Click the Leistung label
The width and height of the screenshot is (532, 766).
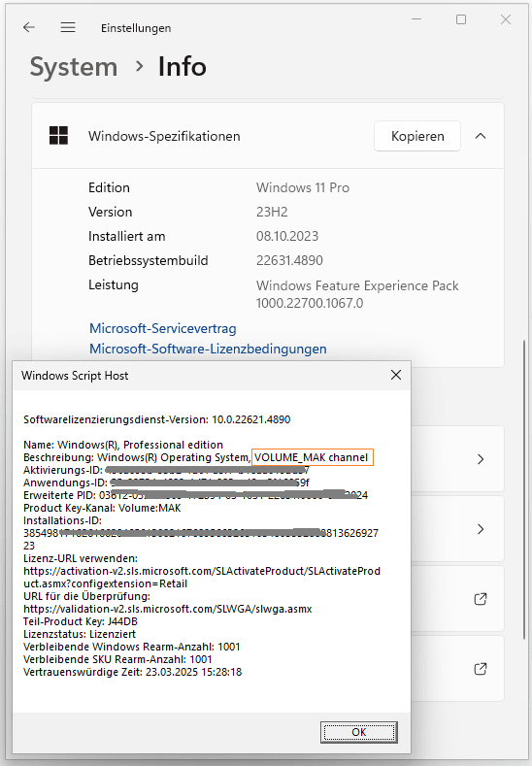pos(114,285)
